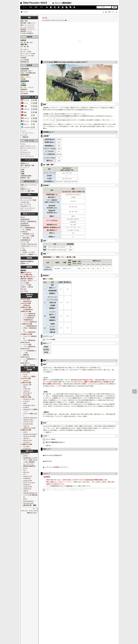Click the pencil icon next to 車両性能

point(50,185)
